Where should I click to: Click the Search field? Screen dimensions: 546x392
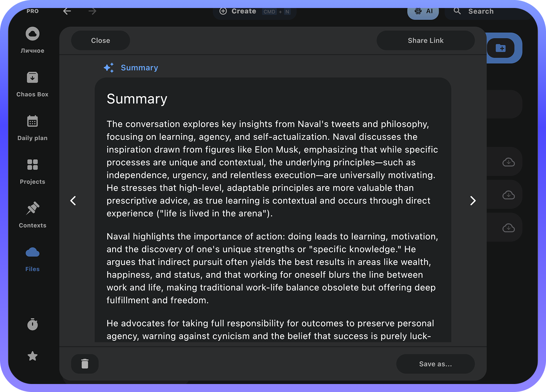(x=488, y=11)
